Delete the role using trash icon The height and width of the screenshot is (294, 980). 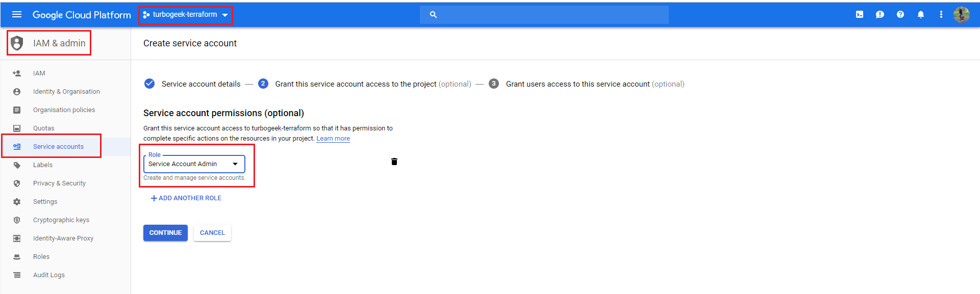point(394,162)
